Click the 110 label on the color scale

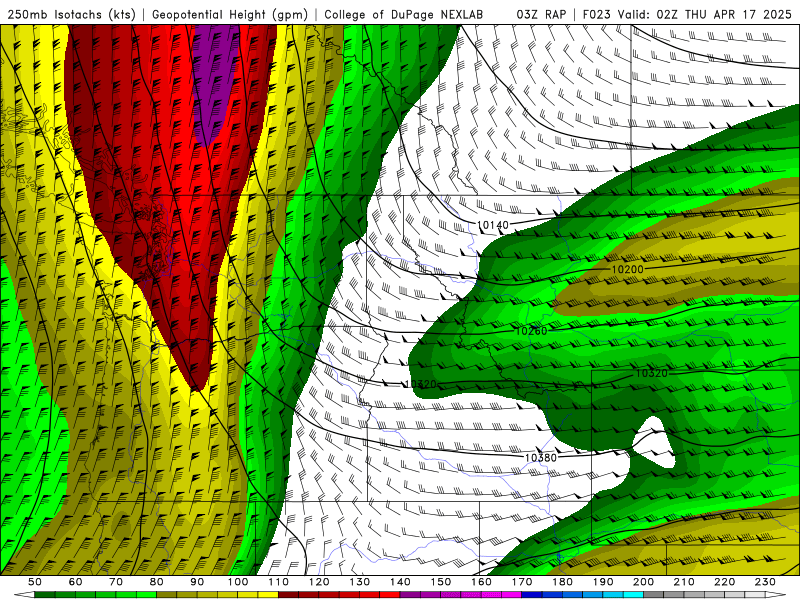click(279, 582)
